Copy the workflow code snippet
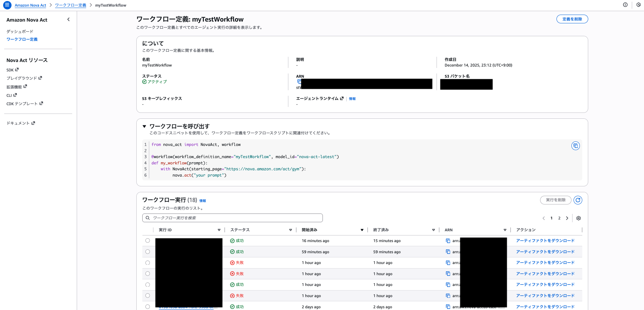This screenshot has height=310, width=644. pyautogui.click(x=576, y=146)
